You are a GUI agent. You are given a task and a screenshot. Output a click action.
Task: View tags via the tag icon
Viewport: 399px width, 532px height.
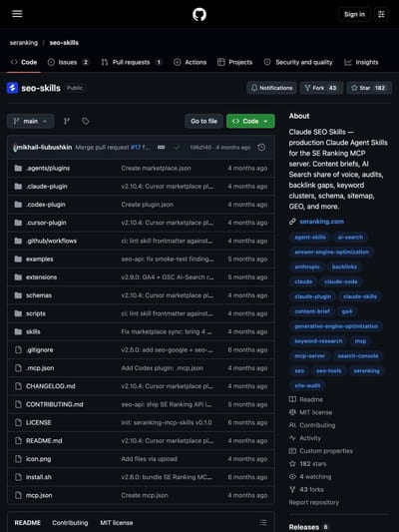click(86, 121)
